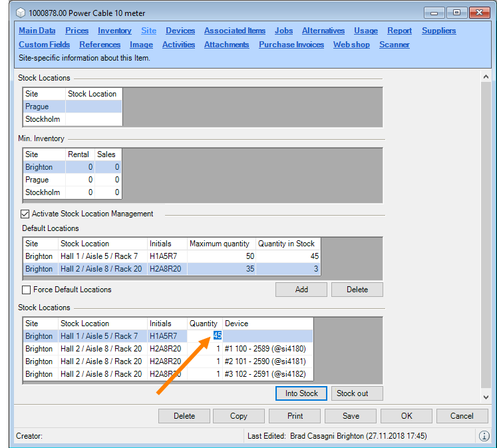The image size is (497, 448).
Task: Select Stockholm row in Min. Inventory table
Action: pos(43,192)
